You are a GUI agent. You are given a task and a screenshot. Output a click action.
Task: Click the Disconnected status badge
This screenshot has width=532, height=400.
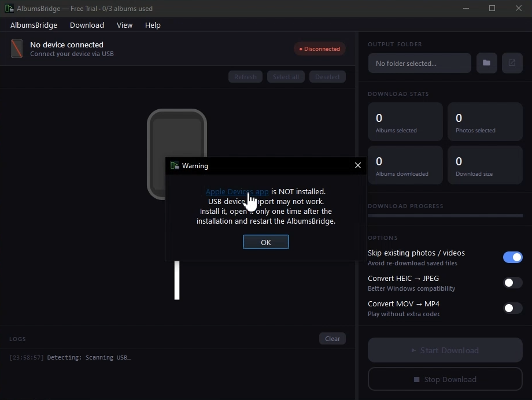click(320, 49)
